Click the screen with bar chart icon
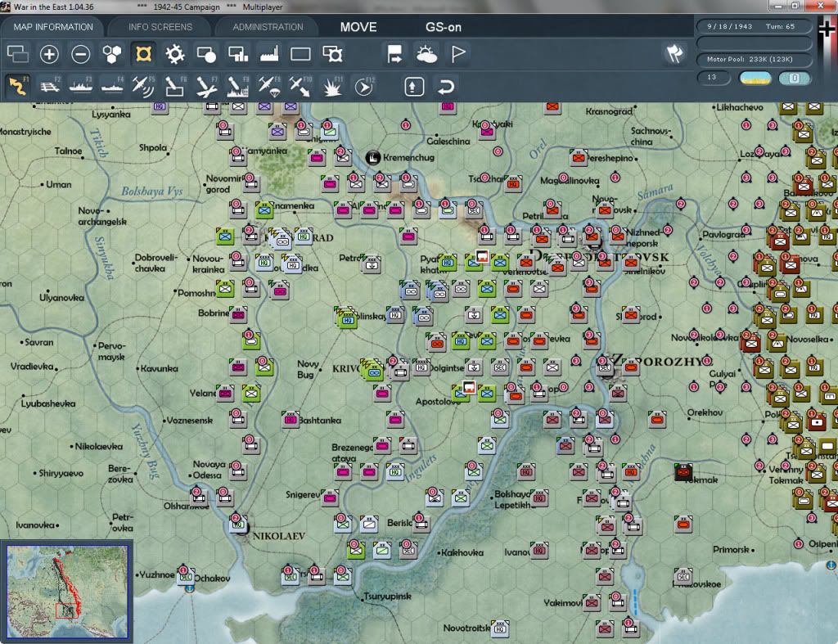 click(238, 54)
